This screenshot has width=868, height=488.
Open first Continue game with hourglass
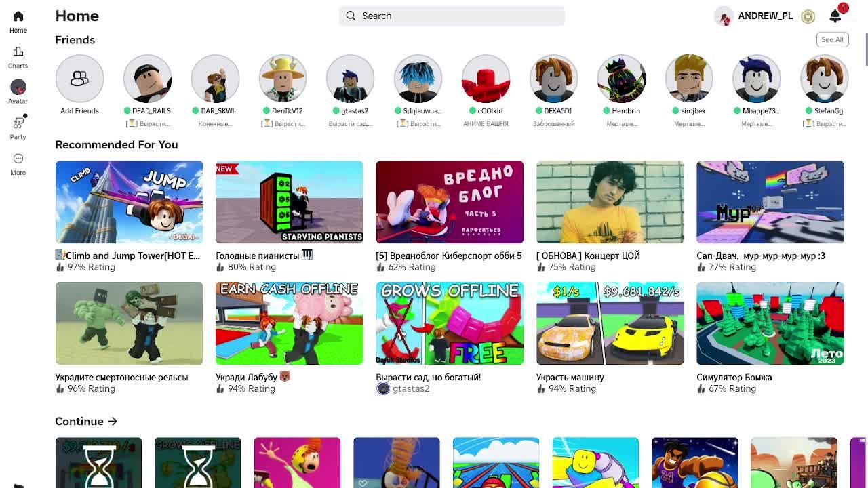click(x=98, y=463)
